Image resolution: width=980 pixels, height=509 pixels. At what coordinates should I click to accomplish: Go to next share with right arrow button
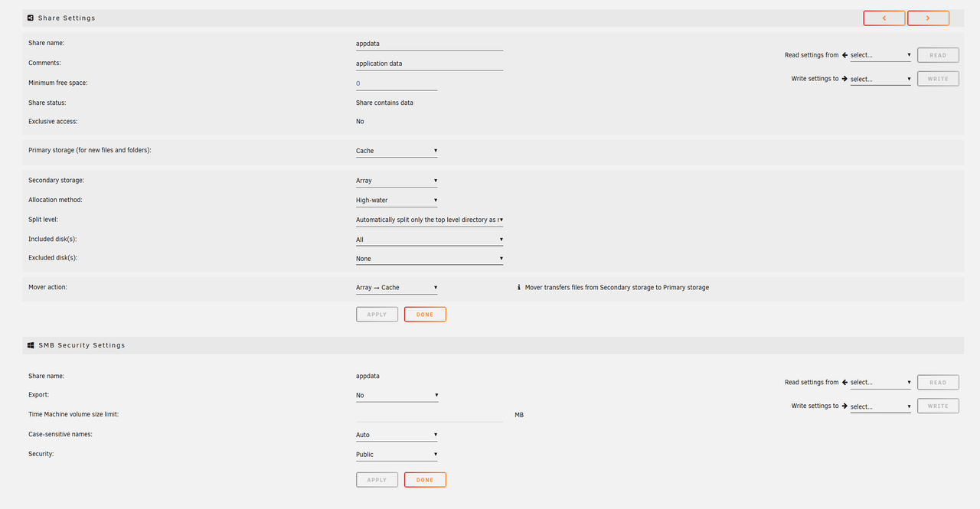[928, 18]
